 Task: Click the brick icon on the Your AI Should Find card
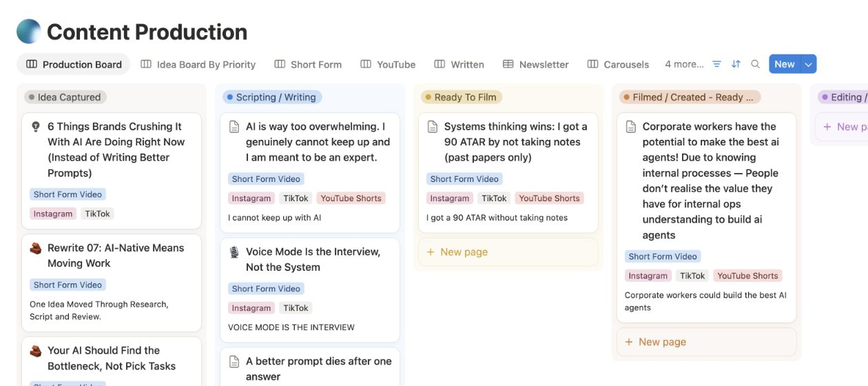coord(36,351)
